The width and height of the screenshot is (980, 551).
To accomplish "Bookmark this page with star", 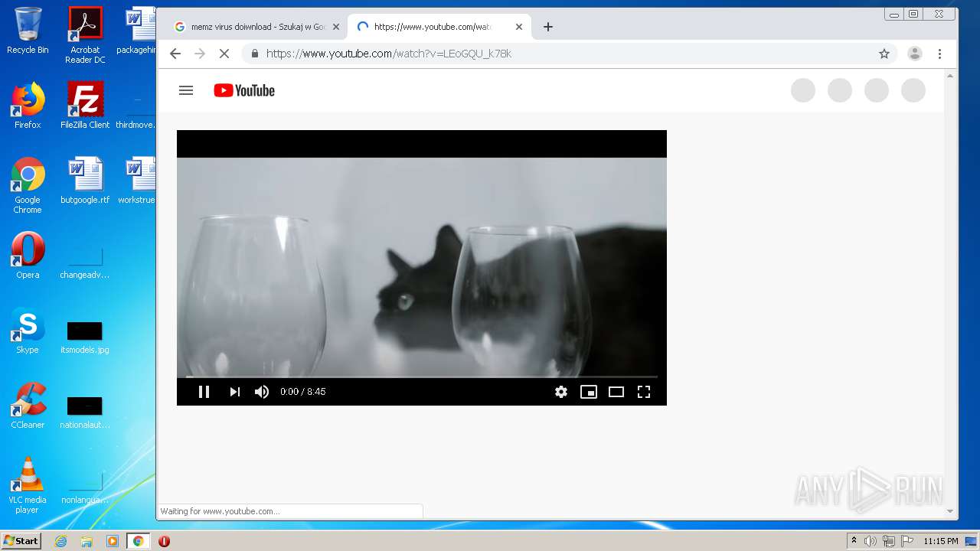I will [x=884, y=54].
